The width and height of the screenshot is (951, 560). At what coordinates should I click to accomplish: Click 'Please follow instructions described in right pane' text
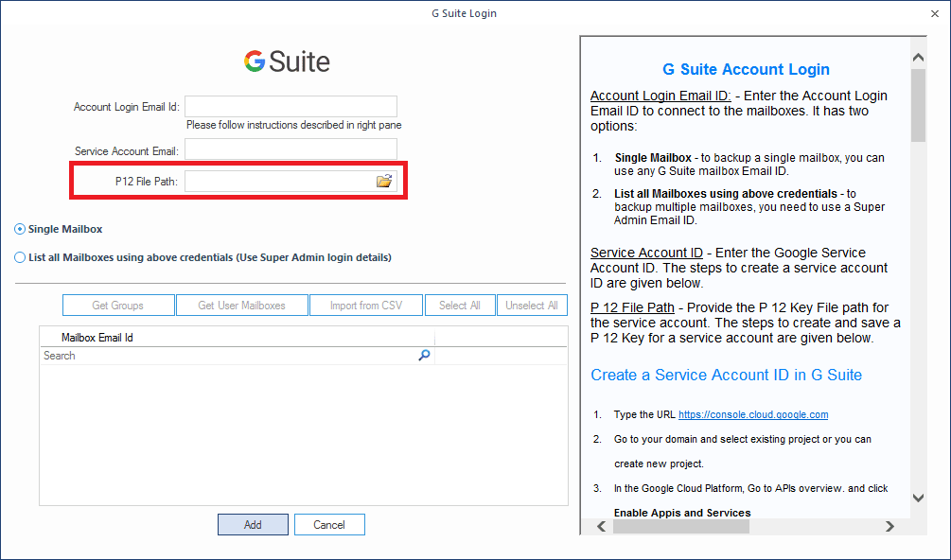click(x=293, y=125)
